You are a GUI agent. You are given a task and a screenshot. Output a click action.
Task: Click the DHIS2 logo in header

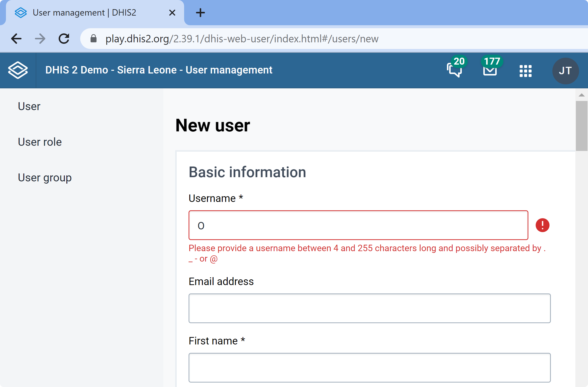click(x=18, y=70)
